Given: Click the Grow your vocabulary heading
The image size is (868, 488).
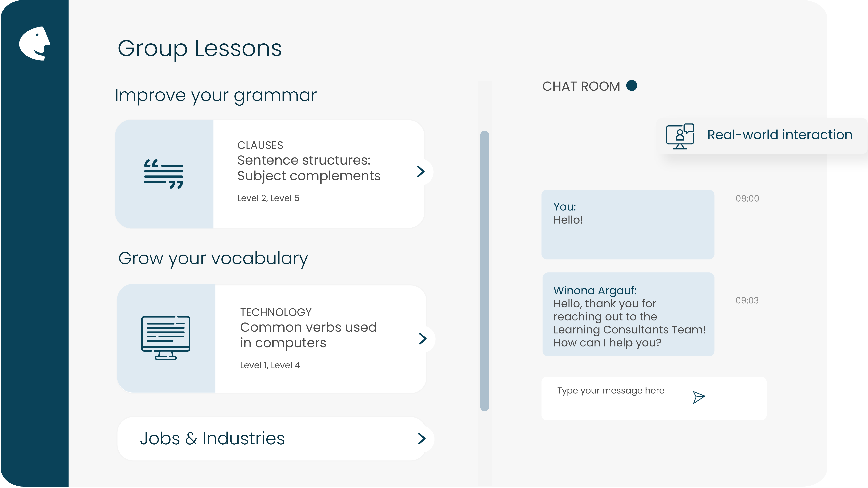Looking at the screenshot, I should pyautogui.click(x=213, y=258).
